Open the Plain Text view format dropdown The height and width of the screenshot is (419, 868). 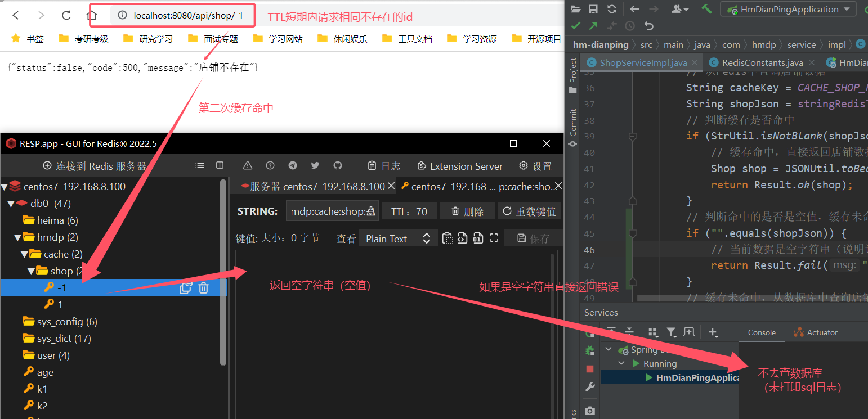[x=398, y=238]
